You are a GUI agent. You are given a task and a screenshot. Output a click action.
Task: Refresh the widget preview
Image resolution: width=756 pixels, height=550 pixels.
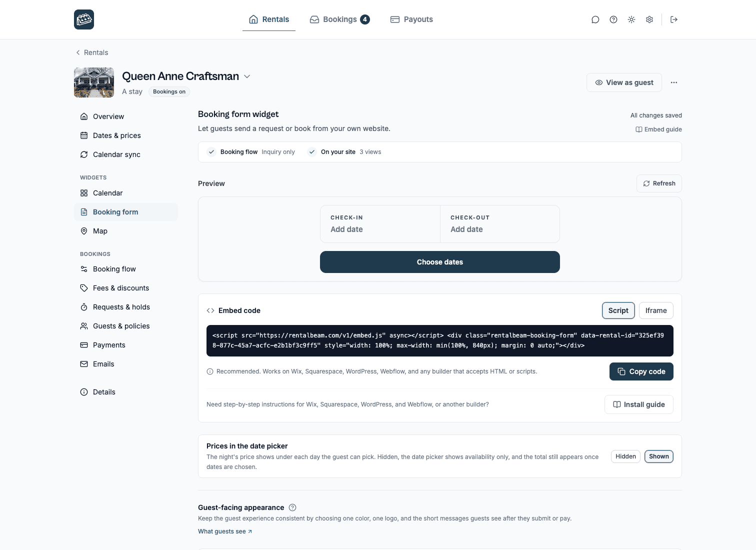pos(659,183)
